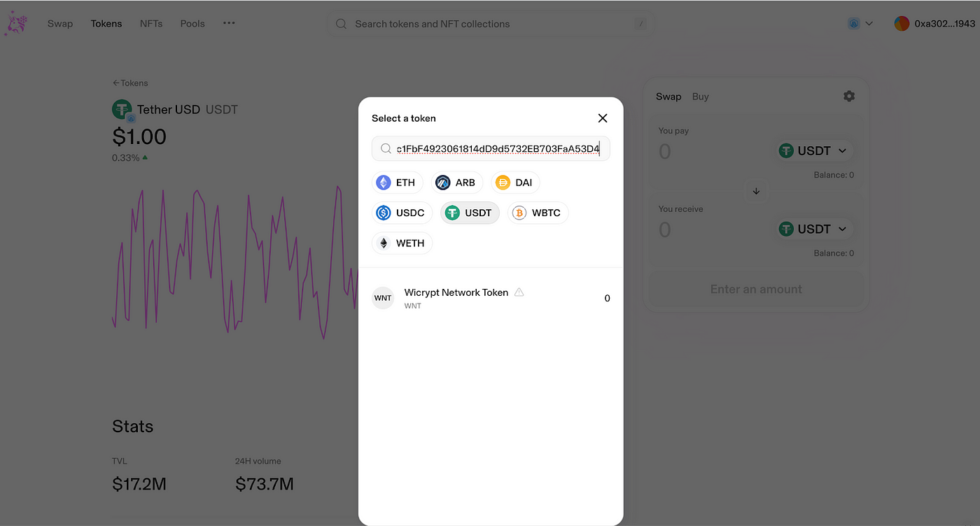Open the wallet 0xa302...1943 account

tap(934, 23)
